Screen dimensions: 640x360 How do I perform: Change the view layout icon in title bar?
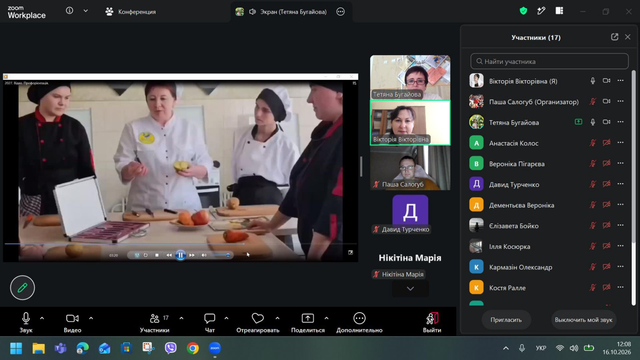click(560, 11)
